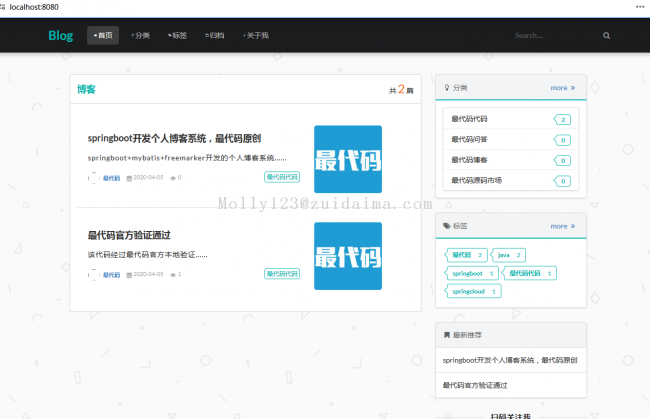The height and width of the screenshot is (419, 650).
Task: Open first post's 最代码 thumbnail image
Action: point(347,159)
